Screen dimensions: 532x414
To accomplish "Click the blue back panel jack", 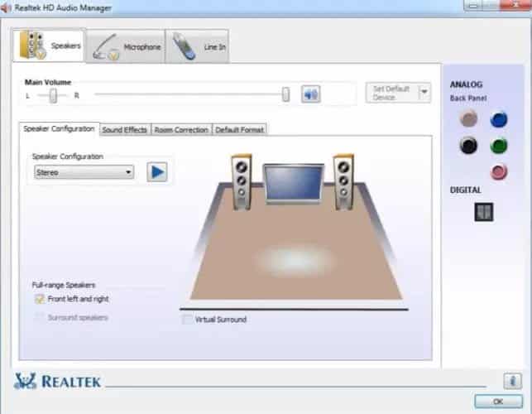I will click(x=498, y=119).
